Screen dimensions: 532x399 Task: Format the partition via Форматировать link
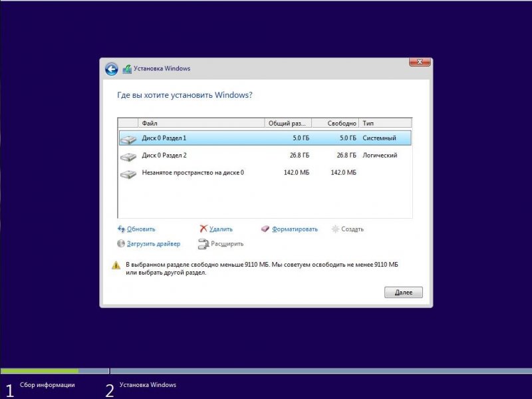pos(295,229)
